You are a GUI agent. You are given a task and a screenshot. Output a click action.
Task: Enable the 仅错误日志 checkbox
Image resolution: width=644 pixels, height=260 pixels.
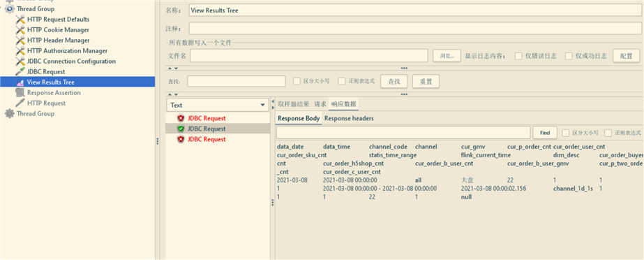[x=518, y=56]
